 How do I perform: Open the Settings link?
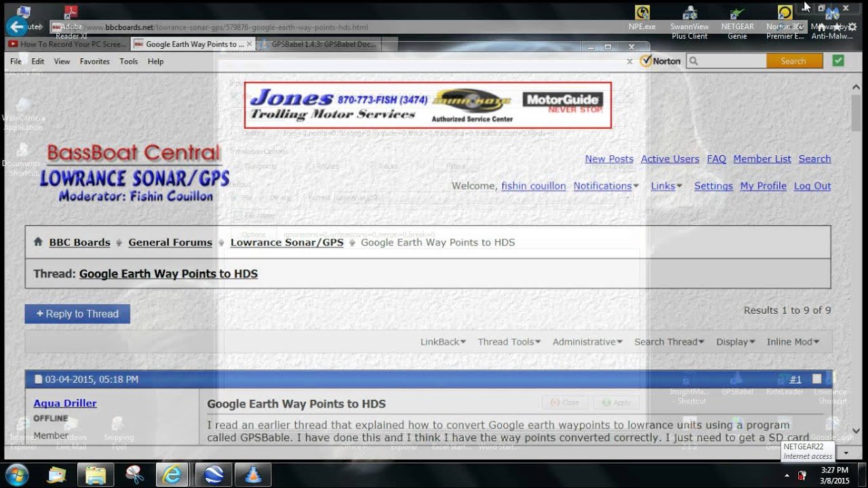713,186
